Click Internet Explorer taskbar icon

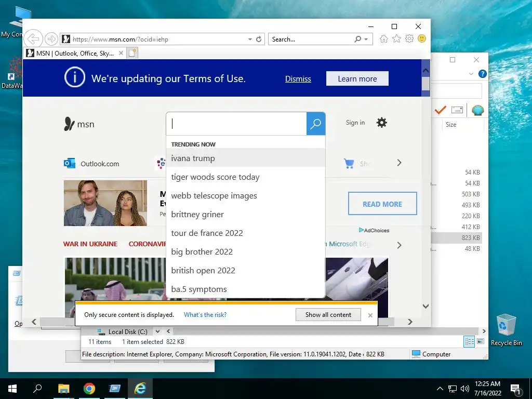tap(140, 389)
